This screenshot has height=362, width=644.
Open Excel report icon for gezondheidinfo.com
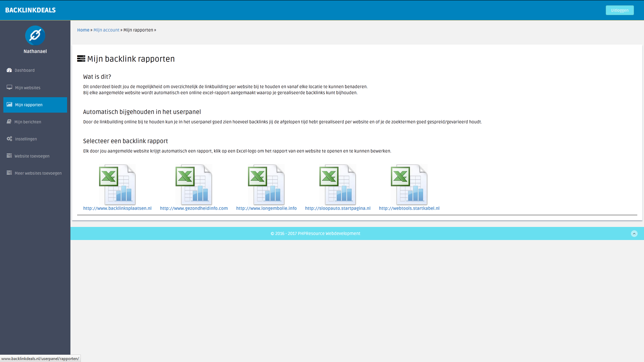coord(194,185)
